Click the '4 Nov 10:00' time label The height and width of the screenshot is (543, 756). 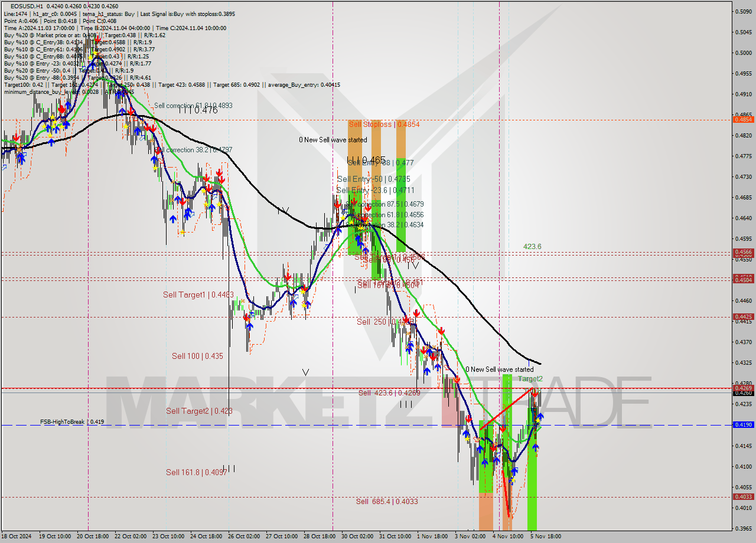coord(508,537)
